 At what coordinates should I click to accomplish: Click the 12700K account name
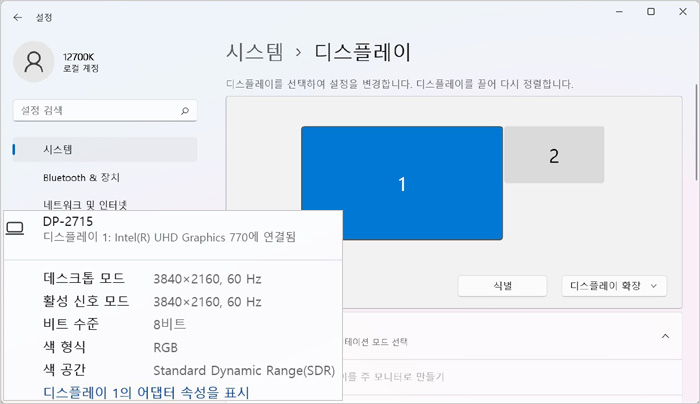tap(79, 57)
